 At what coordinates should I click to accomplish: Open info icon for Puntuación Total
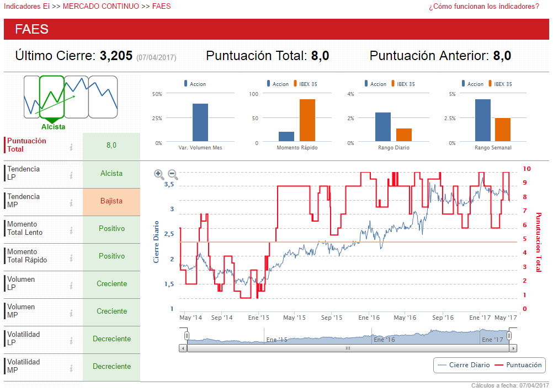click(71, 147)
